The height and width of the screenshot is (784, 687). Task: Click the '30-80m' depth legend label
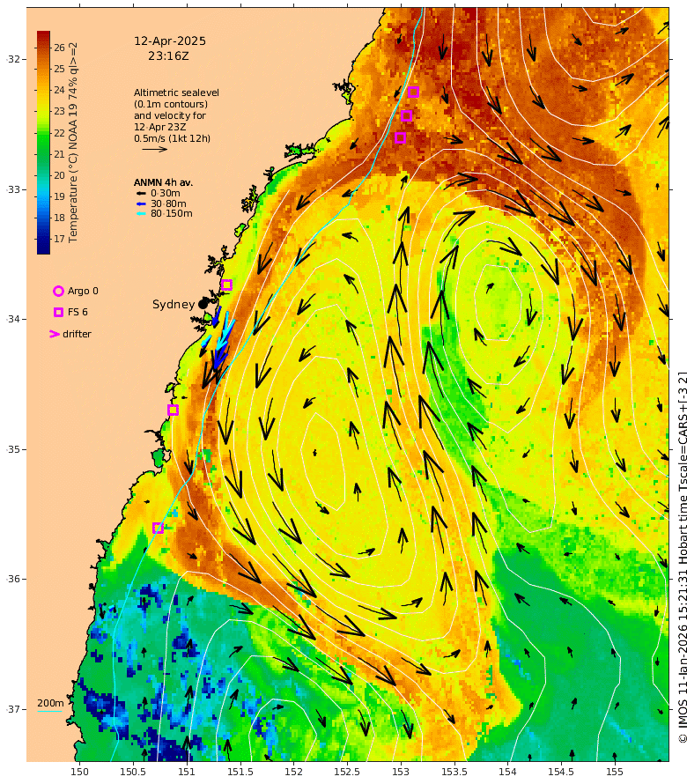[168, 203]
